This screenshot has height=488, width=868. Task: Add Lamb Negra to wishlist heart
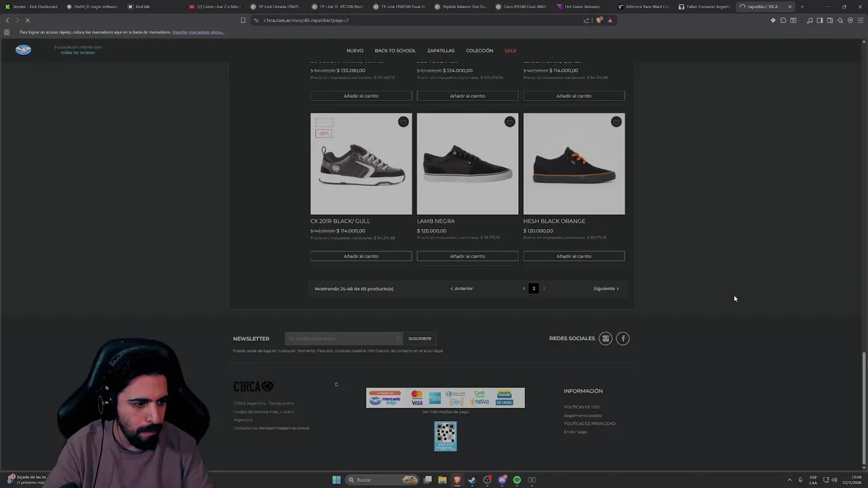click(510, 122)
